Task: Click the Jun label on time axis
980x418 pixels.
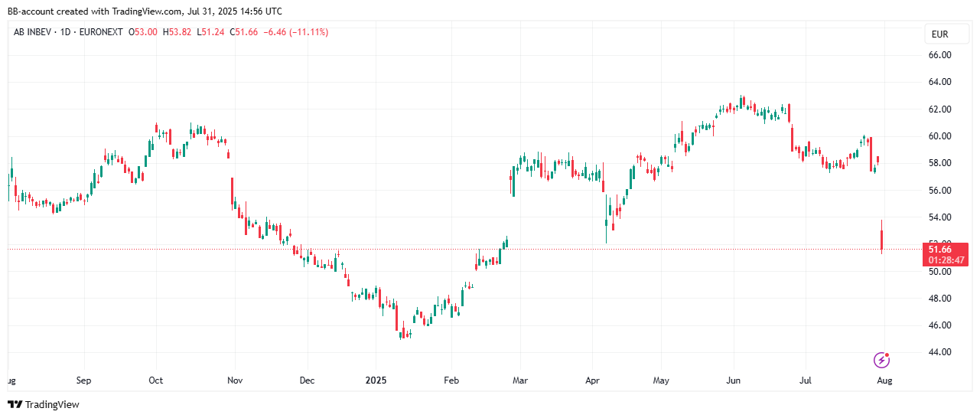Action: pyautogui.click(x=734, y=380)
